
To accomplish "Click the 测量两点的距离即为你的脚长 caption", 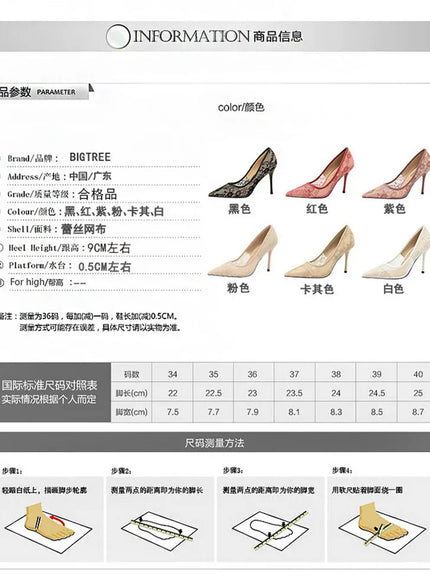I will [157, 490].
